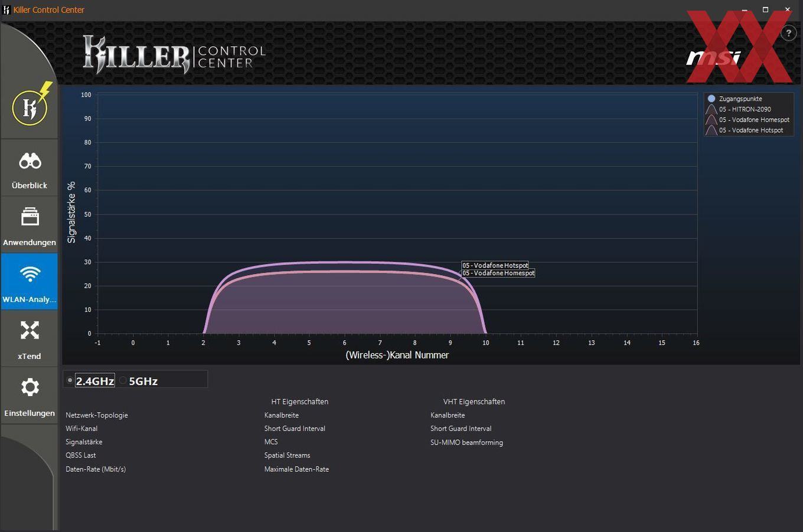Click Short Guard Interval under VHT Eigenschaften
803x532 pixels.
461,429
